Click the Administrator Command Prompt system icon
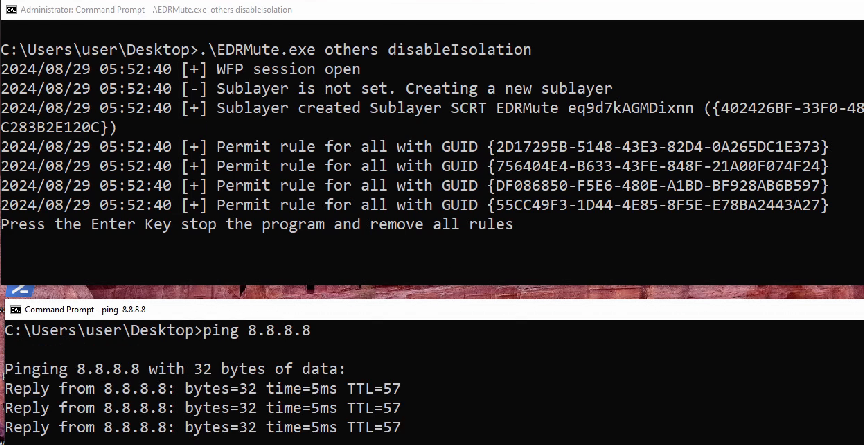The width and height of the screenshot is (864, 445). click(10, 10)
